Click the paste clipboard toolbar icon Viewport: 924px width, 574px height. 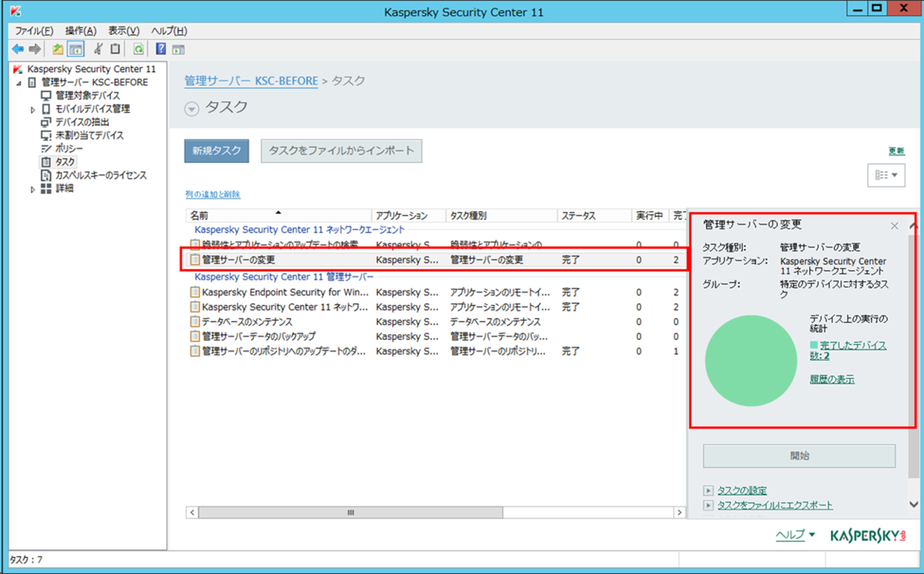115,48
